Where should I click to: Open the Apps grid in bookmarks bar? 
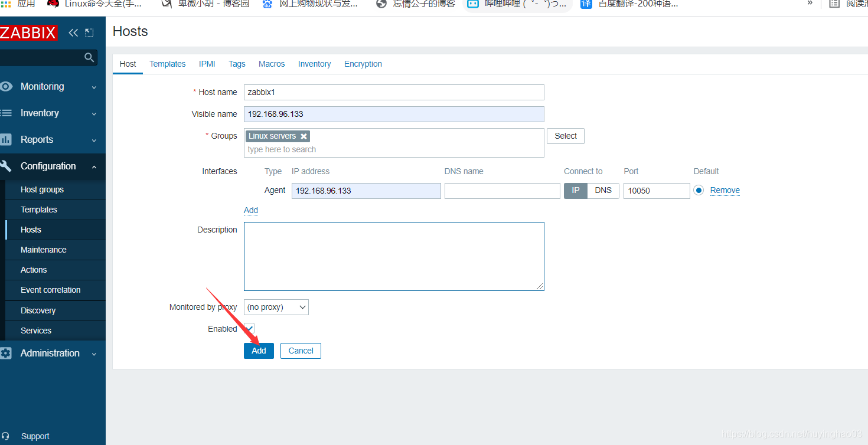18,4
